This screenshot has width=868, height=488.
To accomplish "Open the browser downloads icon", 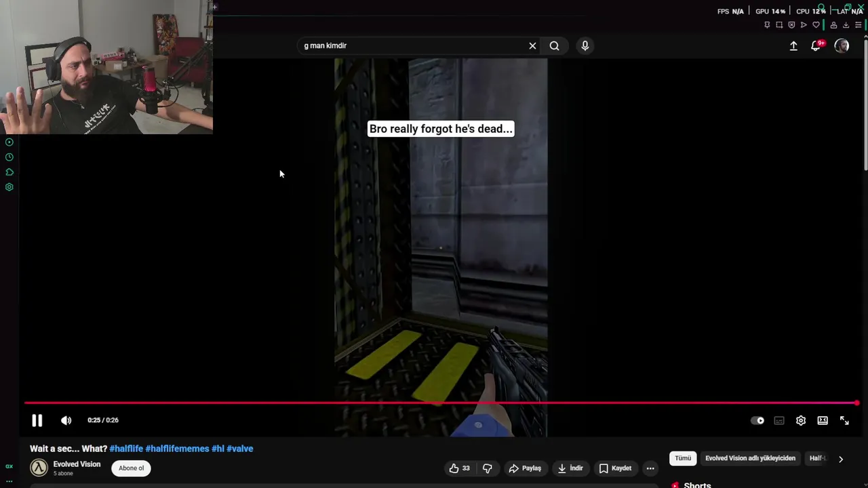I will [846, 25].
